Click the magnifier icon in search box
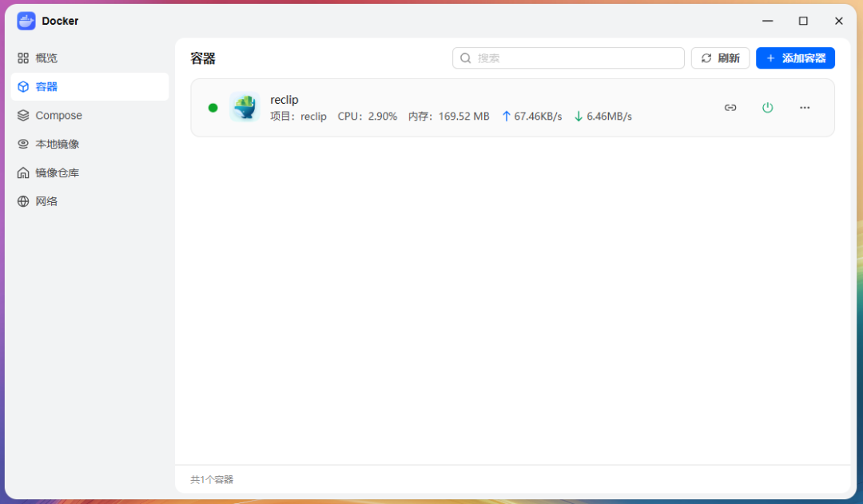Screen dimensions: 863x504 (x=466, y=58)
